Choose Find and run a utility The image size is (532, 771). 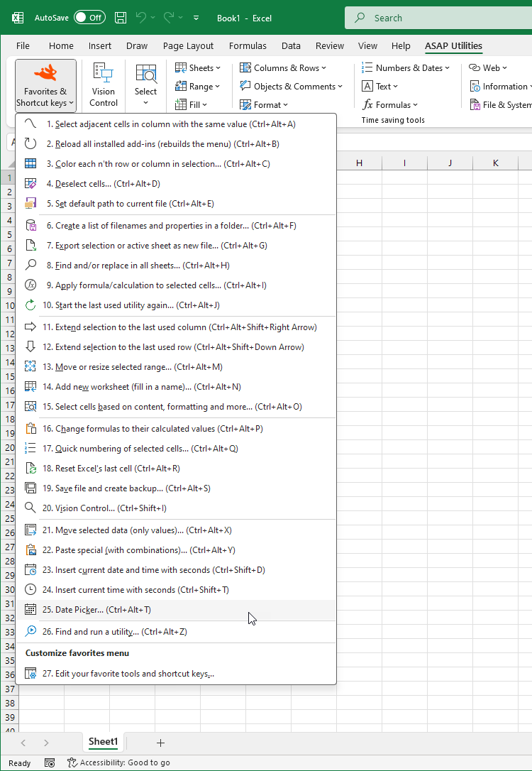tap(176, 632)
